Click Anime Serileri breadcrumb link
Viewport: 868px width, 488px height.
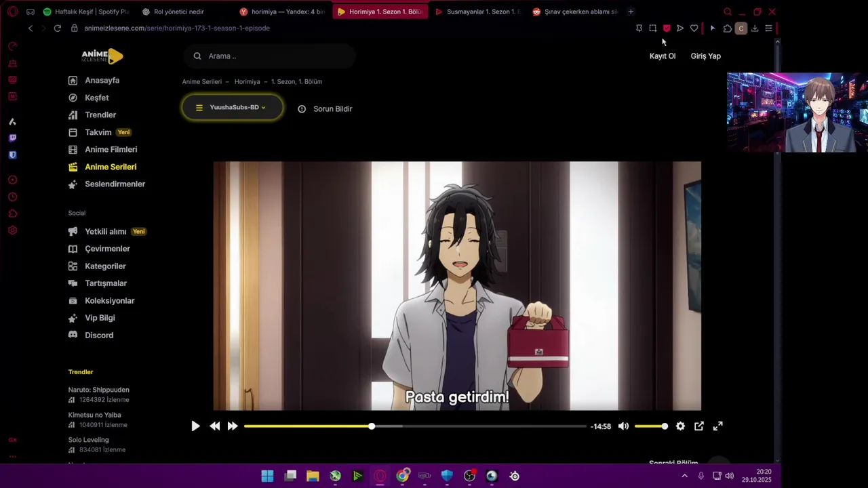tap(201, 81)
